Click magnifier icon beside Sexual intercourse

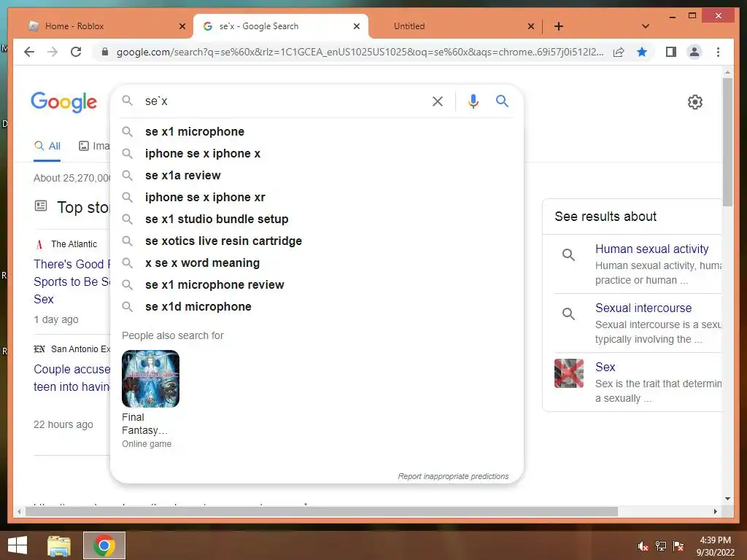(568, 314)
